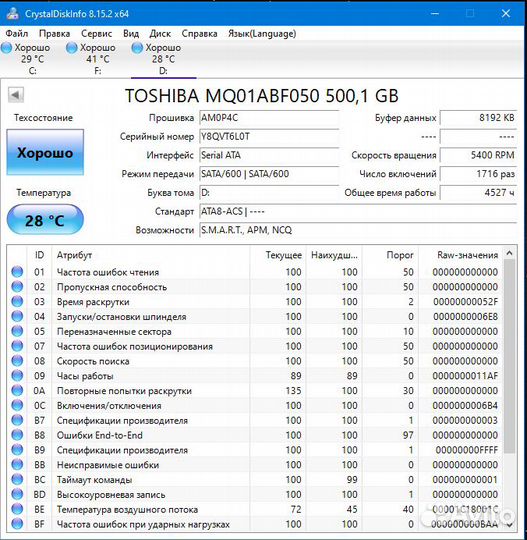
Task: Click the Порог column header
Action: pos(390,255)
